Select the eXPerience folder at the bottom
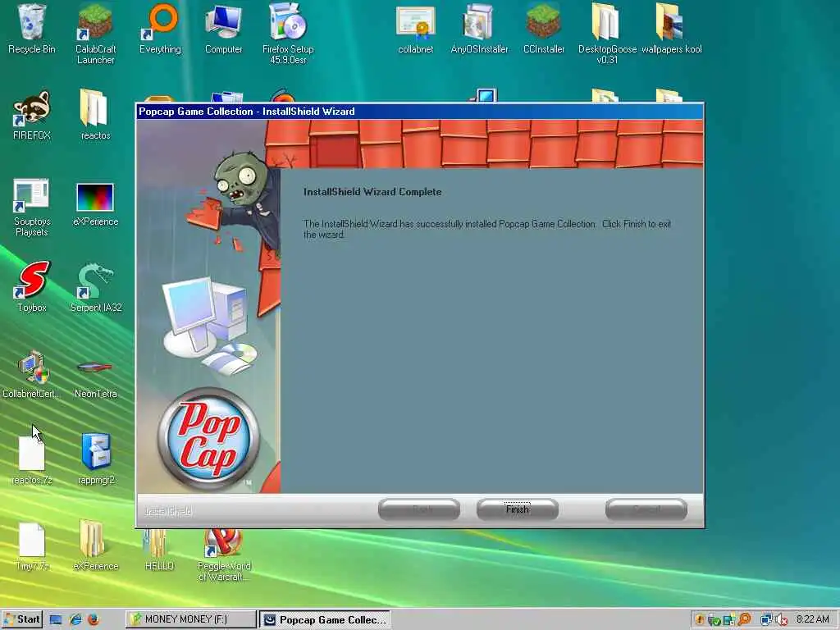The height and width of the screenshot is (630, 840). [x=95, y=546]
